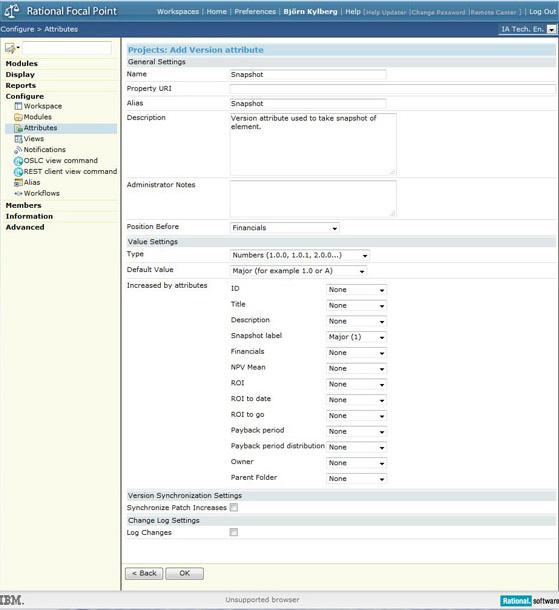Click the Name input field
Screen dimensions: 559x610
[x=308, y=75]
